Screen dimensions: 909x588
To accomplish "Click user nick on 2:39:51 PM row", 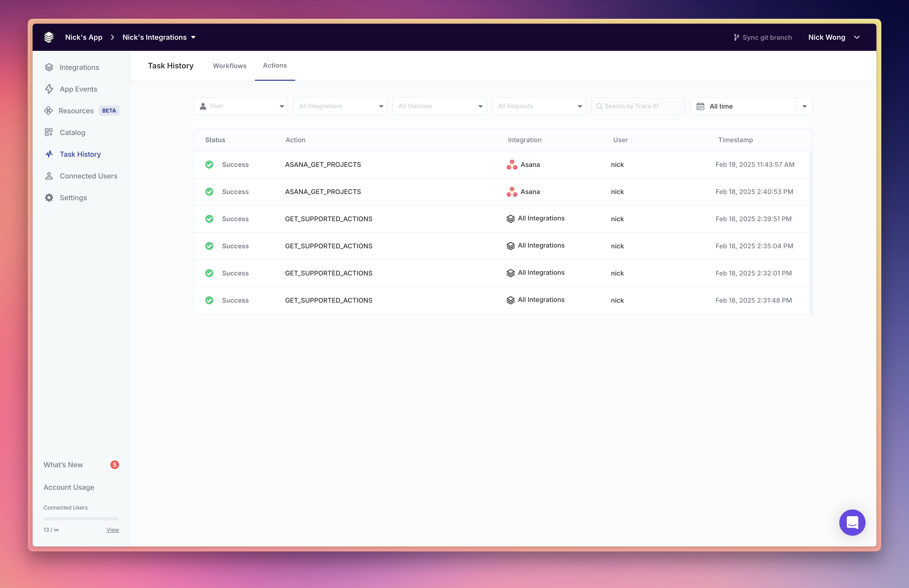I will coord(617,219).
